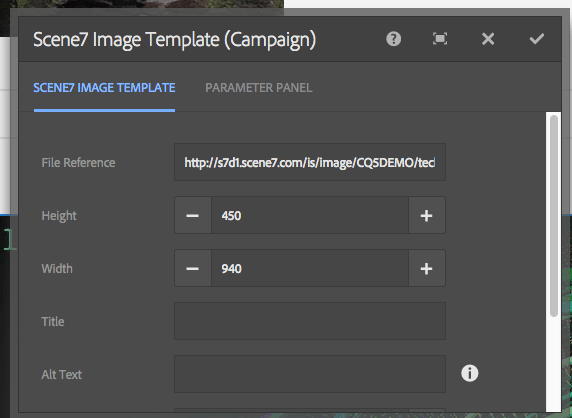Increase Height value with plus button

pos(426,216)
